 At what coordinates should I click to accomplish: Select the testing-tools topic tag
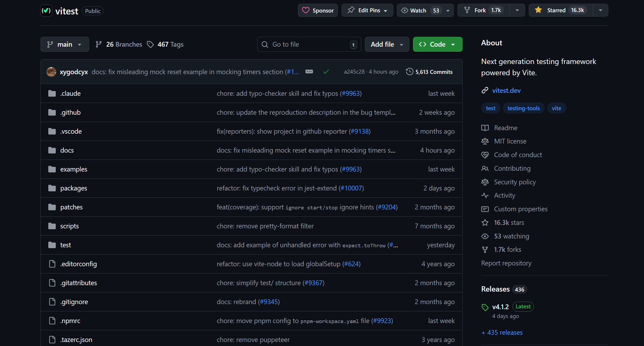[523, 108]
